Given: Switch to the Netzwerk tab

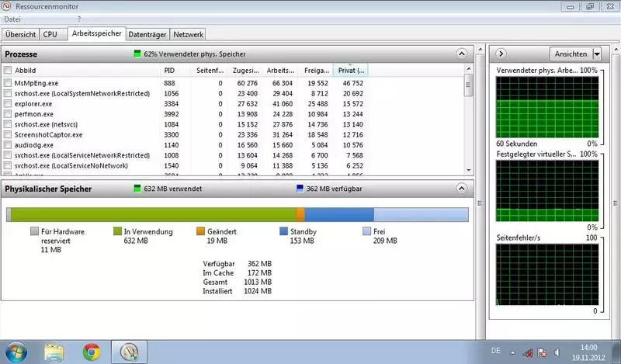Looking at the screenshot, I should tap(188, 34).
